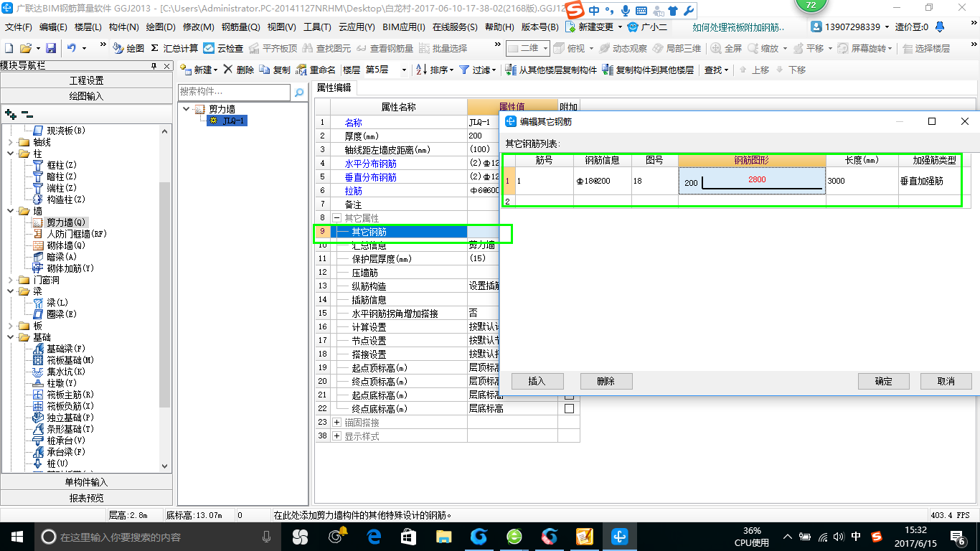Collapse the 柱 folder
The width and height of the screenshot is (980, 551).
coord(10,154)
